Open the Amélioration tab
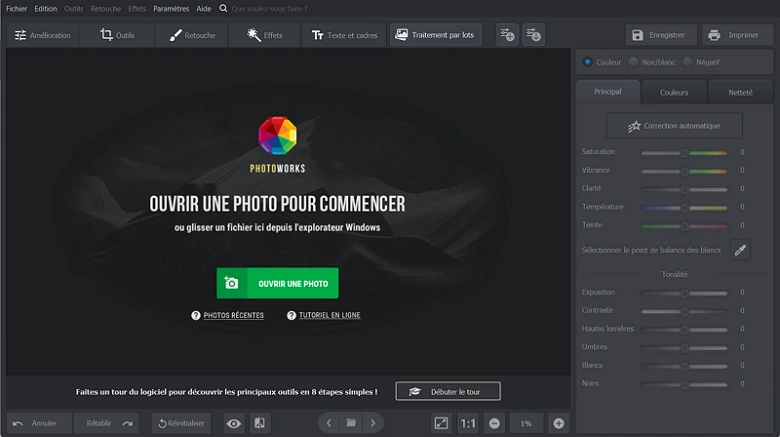Viewport: 780px width, 437px height. [x=43, y=35]
